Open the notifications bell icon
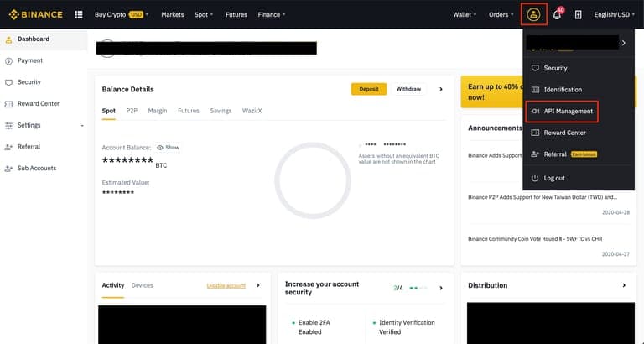The width and height of the screenshot is (644, 344). tap(557, 15)
